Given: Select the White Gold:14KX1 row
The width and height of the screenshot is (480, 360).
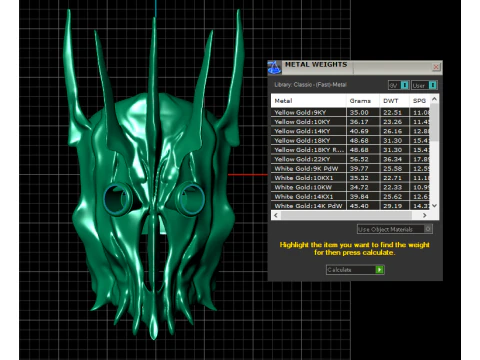Looking at the screenshot, I should pos(351,196).
